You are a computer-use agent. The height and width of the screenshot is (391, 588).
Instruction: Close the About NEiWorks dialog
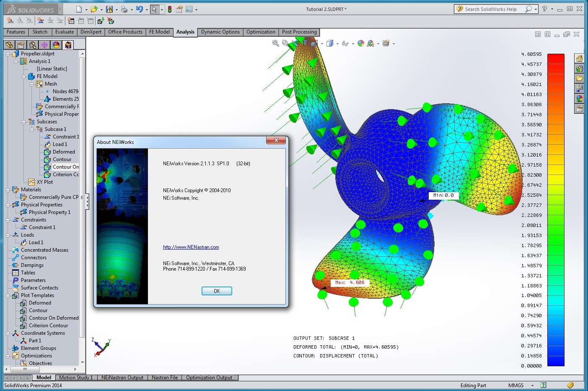click(276, 140)
